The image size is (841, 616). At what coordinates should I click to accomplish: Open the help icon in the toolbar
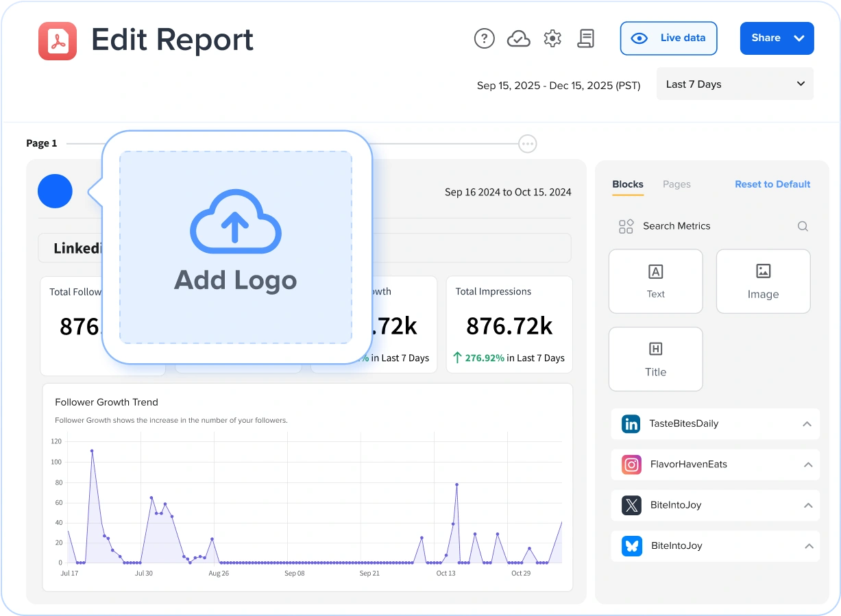(x=485, y=38)
